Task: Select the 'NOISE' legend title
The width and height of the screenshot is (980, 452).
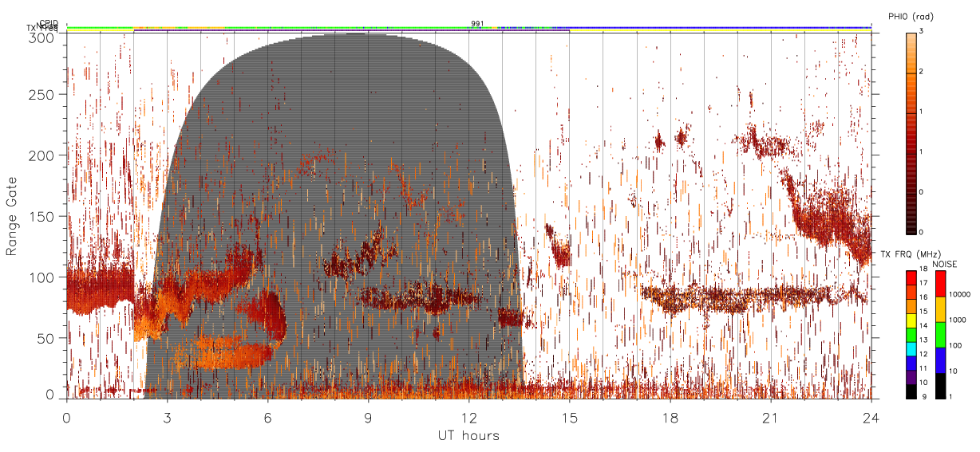Action: tap(945, 264)
